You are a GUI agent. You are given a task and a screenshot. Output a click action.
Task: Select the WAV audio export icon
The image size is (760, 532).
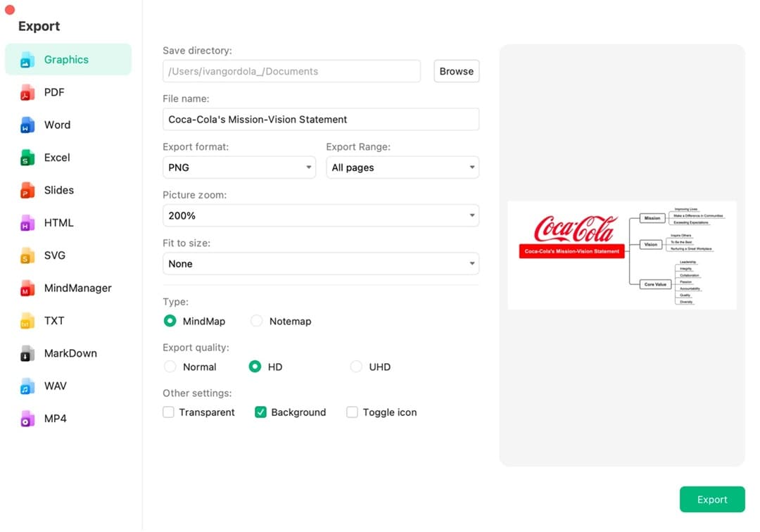pos(27,386)
